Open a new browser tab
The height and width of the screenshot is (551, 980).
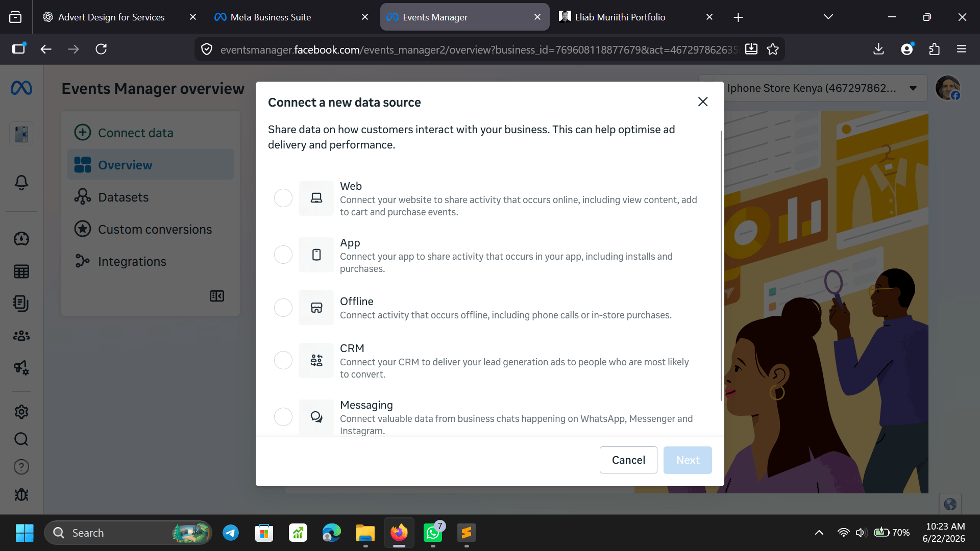pyautogui.click(x=738, y=17)
